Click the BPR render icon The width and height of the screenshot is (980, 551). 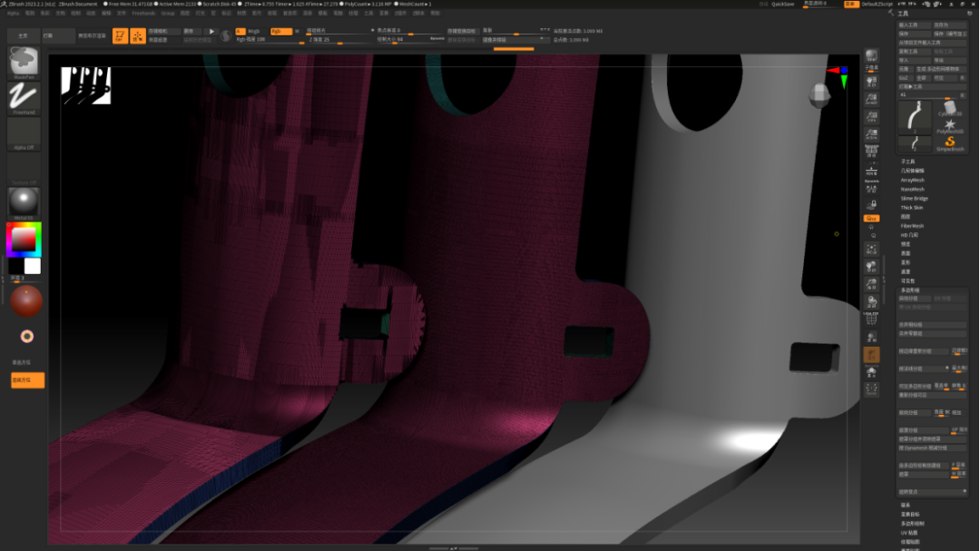[x=871, y=57]
